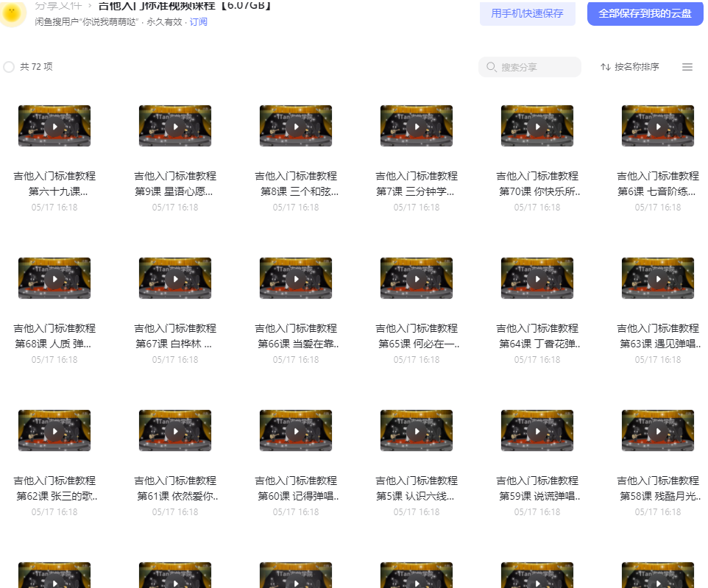Click 用手机快速保存 button
Image resolution: width=708 pixels, height=588 pixels.
[x=527, y=13]
